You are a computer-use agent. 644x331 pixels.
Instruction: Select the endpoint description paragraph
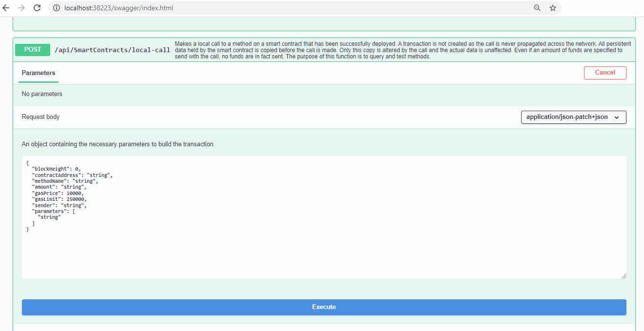coord(403,50)
